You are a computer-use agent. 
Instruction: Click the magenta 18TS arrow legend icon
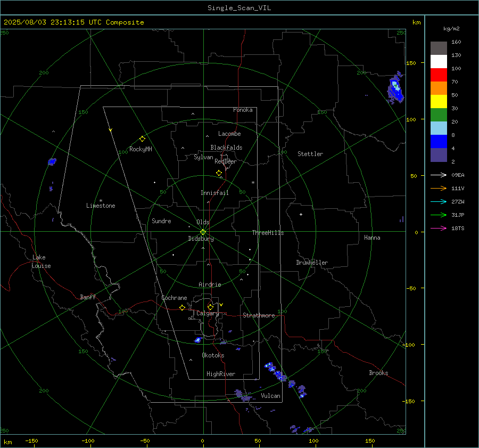click(439, 228)
